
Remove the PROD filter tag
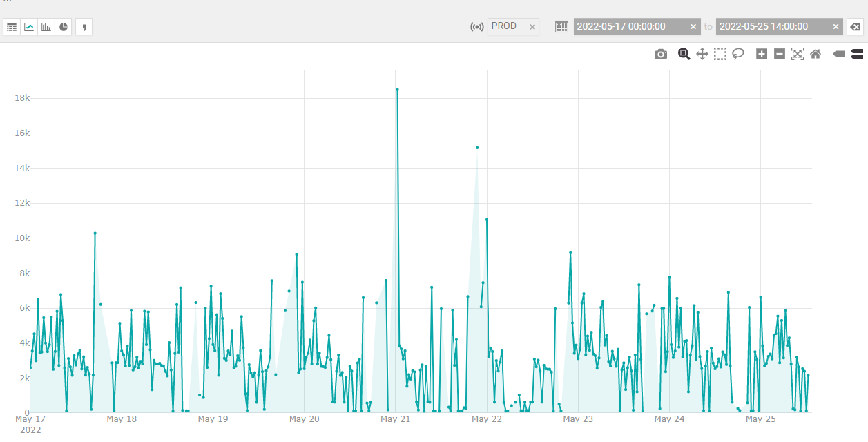click(x=532, y=26)
